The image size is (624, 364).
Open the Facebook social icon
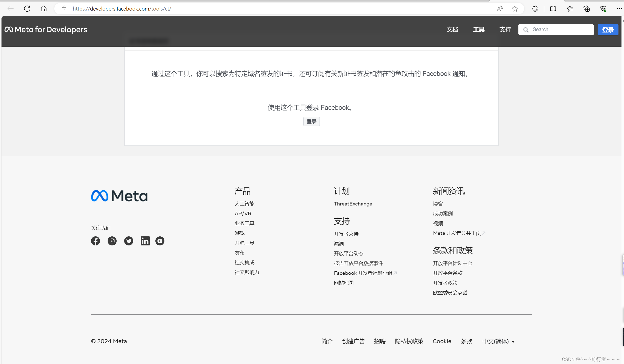[x=96, y=241]
